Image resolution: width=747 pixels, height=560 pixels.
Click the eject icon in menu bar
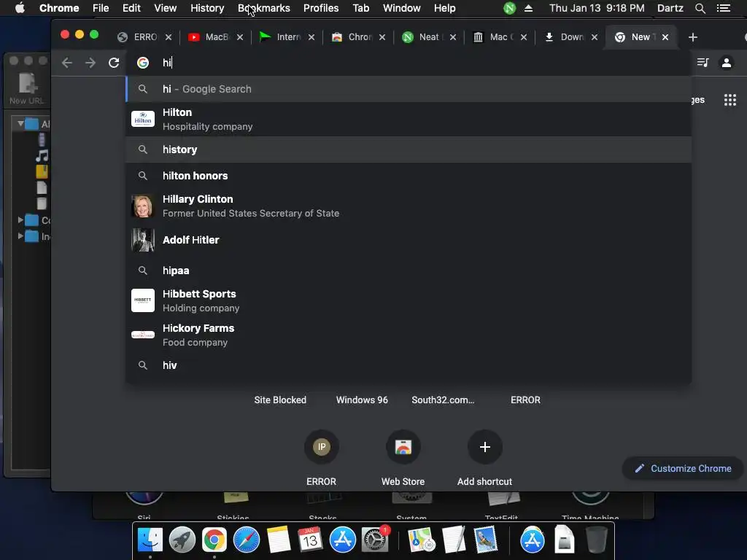[x=528, y=8]
